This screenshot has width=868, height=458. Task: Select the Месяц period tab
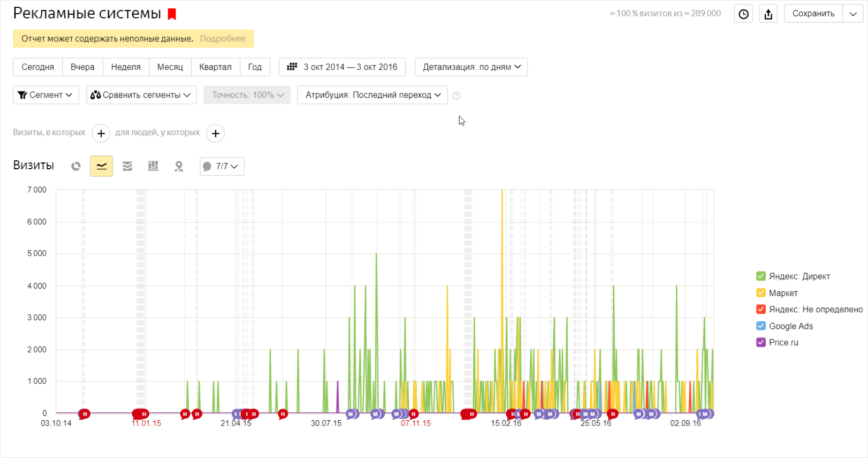click(x=170, y=67)
